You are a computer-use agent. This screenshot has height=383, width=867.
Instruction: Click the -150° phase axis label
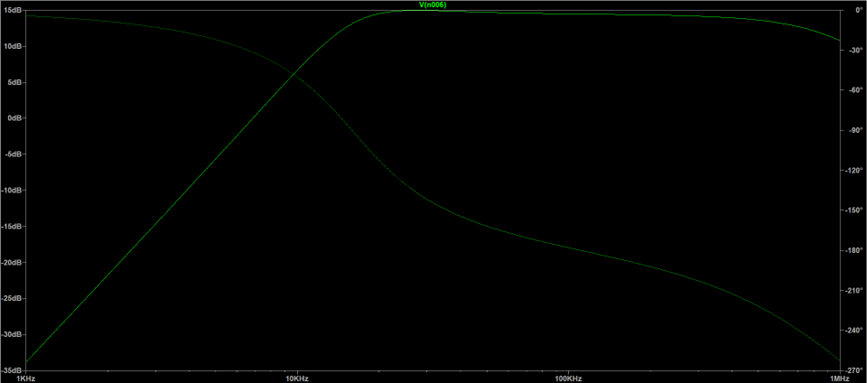click(855, 211)
